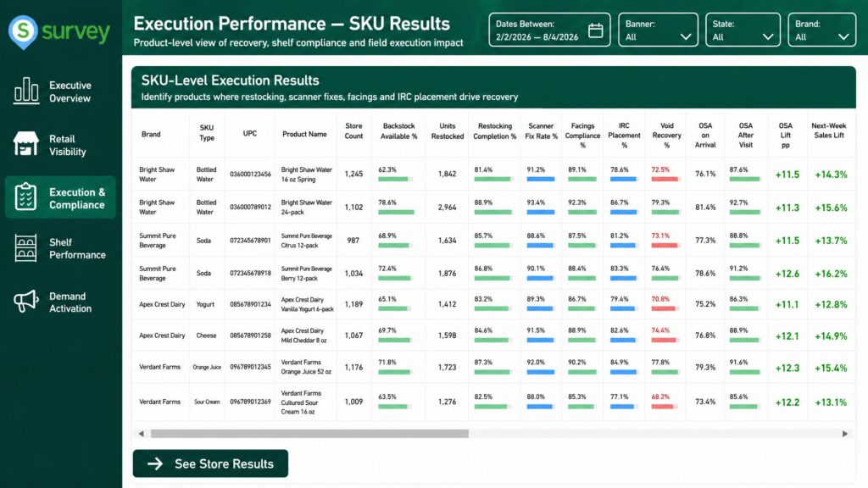This screenshot has width=868, height=488.
Task: Go to Shelf Performance page
Action: click(x=60, y=248)
